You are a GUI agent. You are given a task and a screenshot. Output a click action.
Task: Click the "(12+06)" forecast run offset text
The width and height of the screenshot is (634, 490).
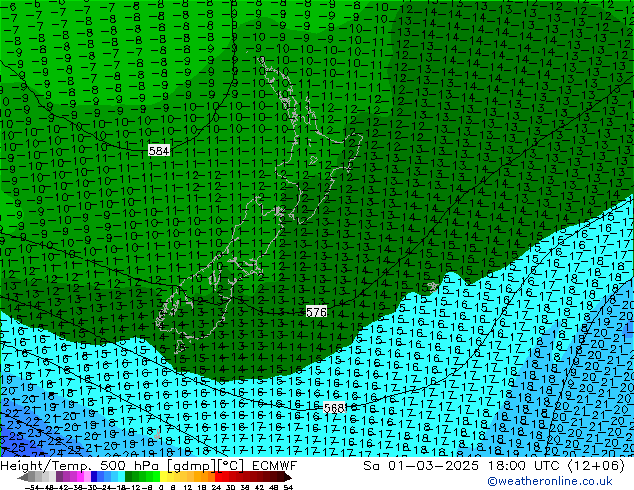tap(597, 466)
